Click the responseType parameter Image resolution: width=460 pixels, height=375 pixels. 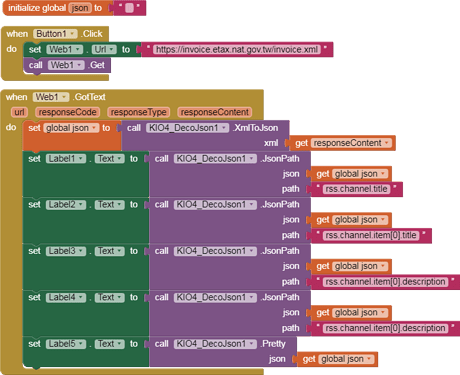click(138, 112)
